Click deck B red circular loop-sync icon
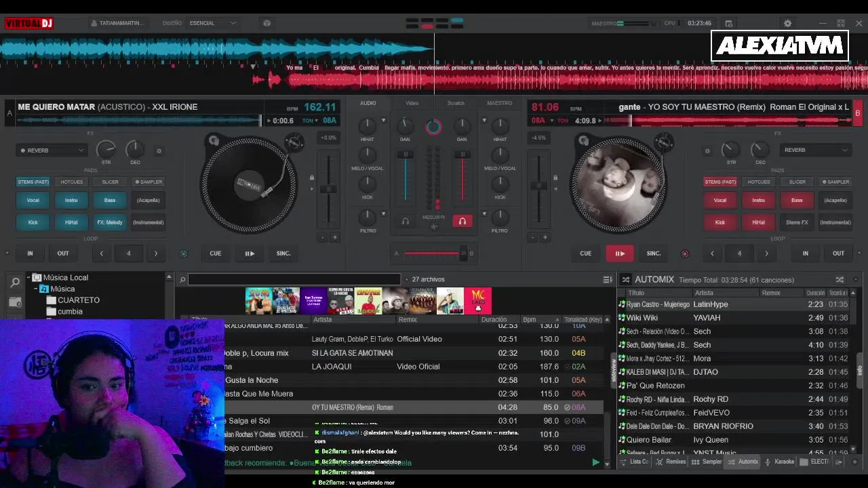This screenshot has height=488, width=868. pos(684,253)
